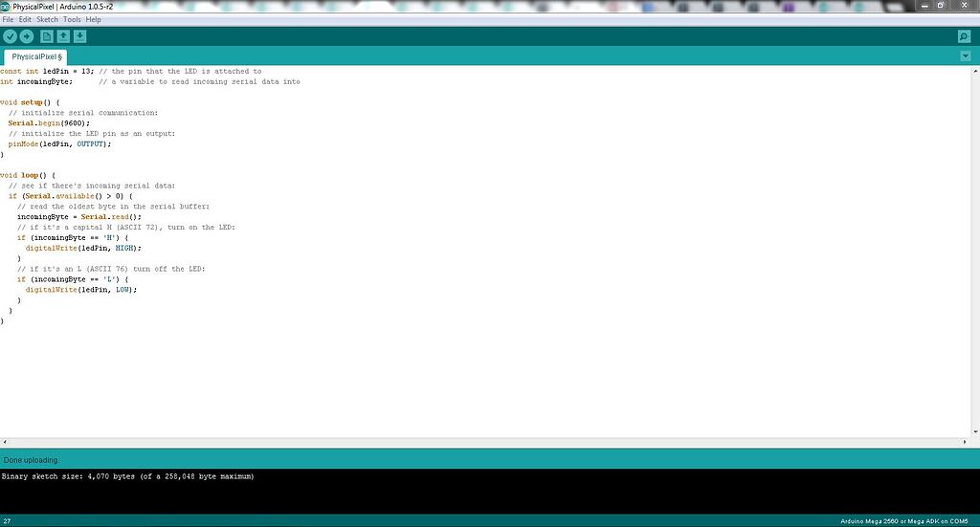Place cursor on the Serial.begin(9600) line
This screenshot has width=980, height=527.
tap(49, 123)
